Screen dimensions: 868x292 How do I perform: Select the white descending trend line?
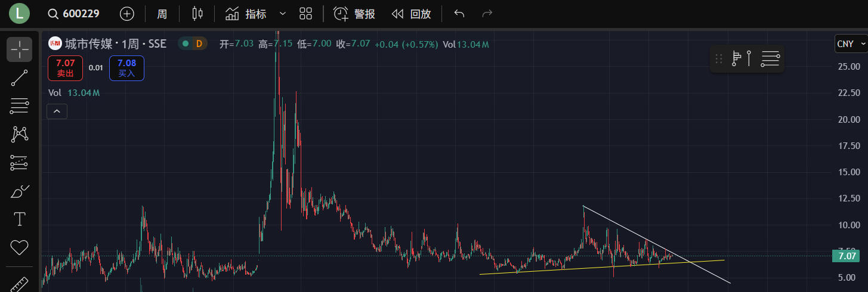[x=656, y=244]
